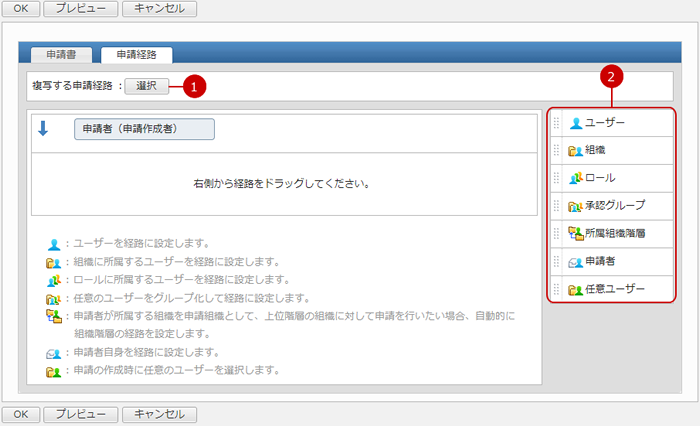
Task: Cancel using the bottom キャンセル button
Action: (x=159, y=413)
